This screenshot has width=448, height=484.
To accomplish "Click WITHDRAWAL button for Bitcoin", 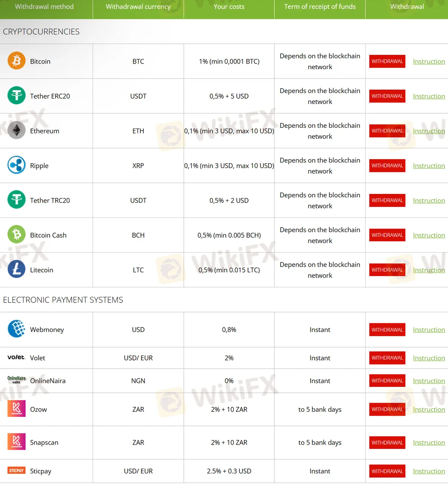I will point(387,61).
